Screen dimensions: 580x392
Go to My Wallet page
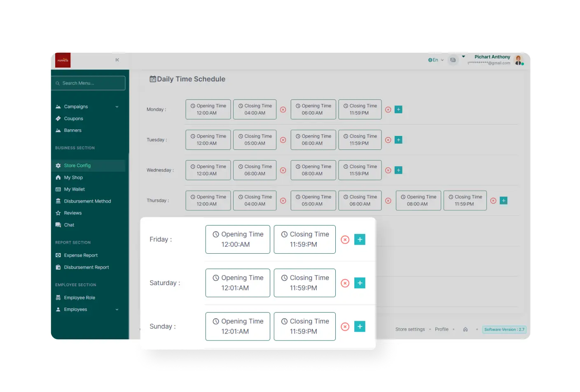(75, 189)
